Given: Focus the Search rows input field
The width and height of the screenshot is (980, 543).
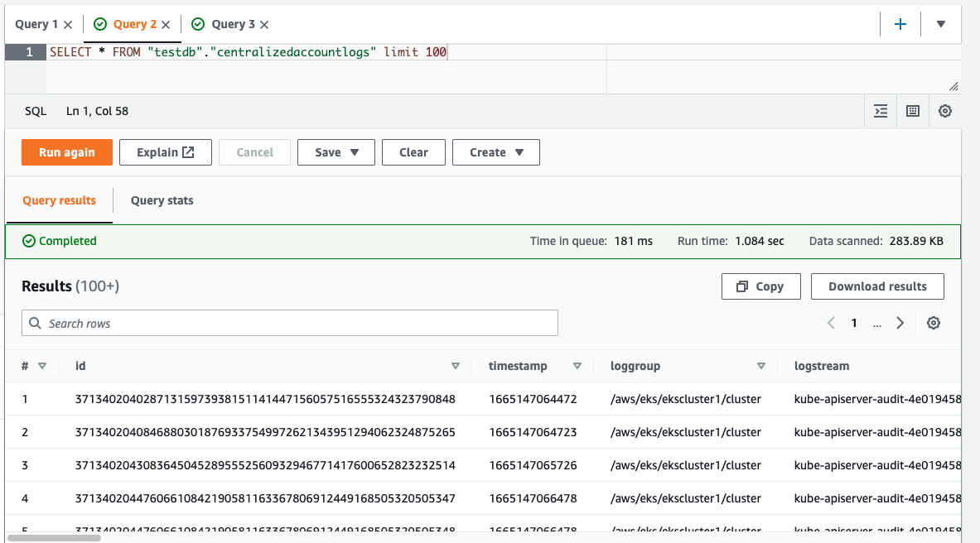Looking at the screenshot, I should coord(290,323).
